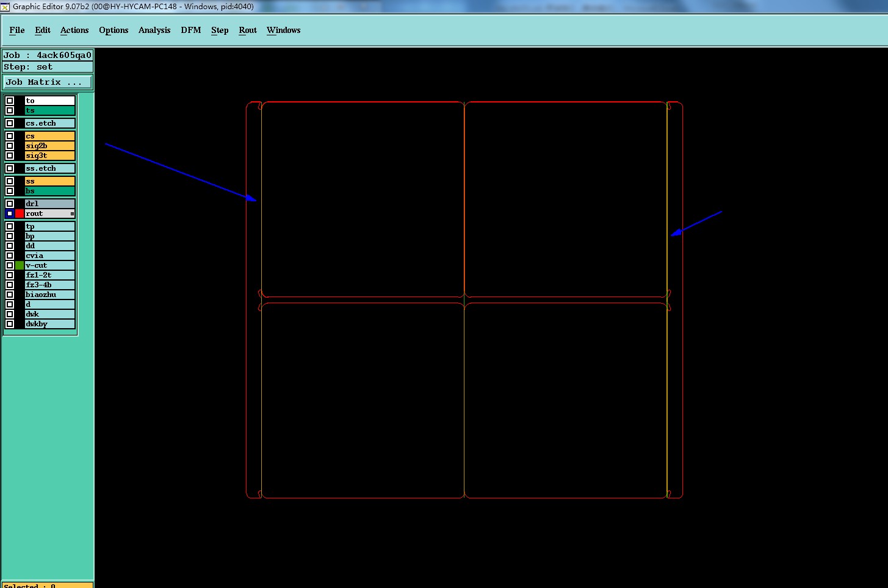Tick the fz3-4b layer checkbox

pyautogui.click(x=10, y=285)
